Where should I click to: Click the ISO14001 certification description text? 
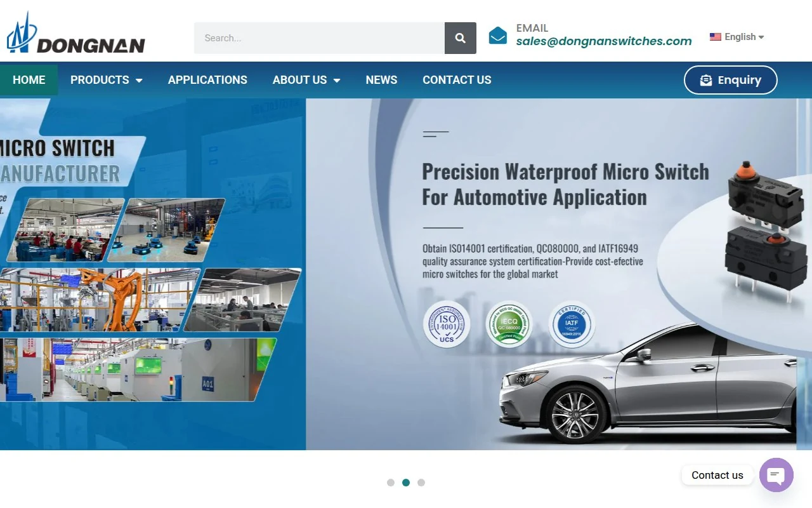533,261
